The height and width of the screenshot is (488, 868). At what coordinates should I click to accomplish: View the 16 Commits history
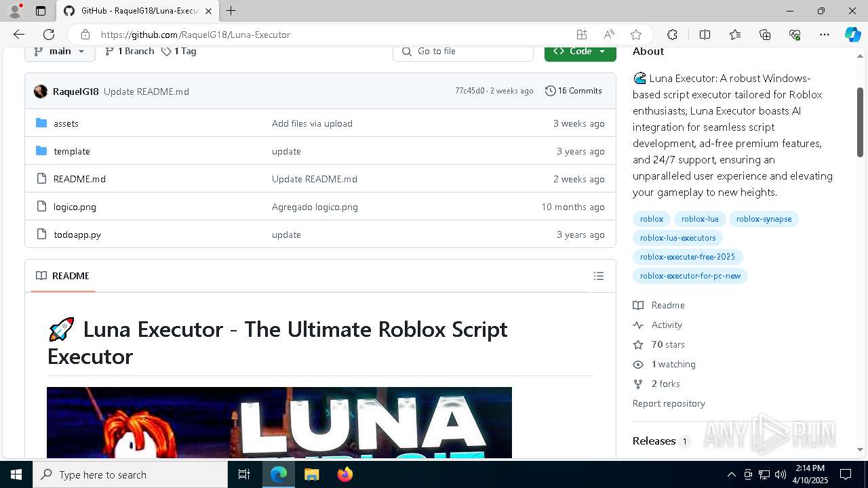point(574,91)
